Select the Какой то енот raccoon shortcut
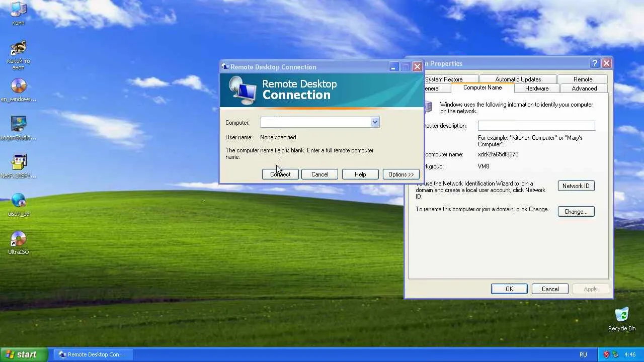Screen dimensions: 644x362 point(18,55)
